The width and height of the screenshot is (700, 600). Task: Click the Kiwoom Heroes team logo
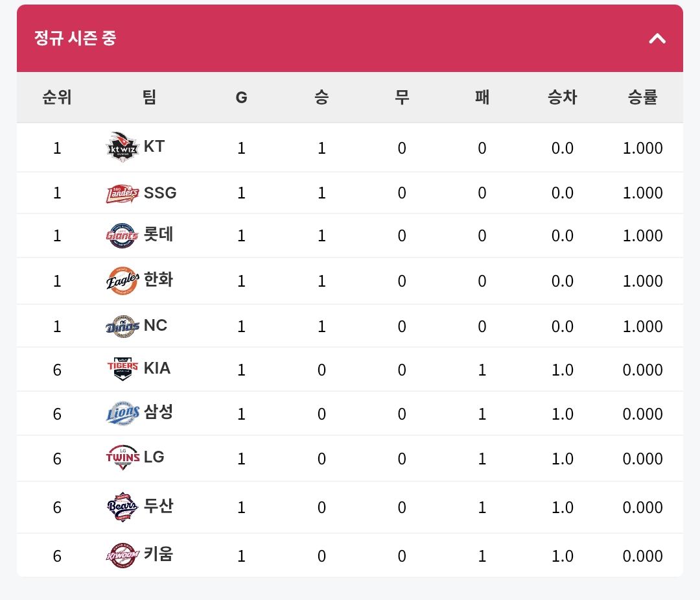coord(122,555)
